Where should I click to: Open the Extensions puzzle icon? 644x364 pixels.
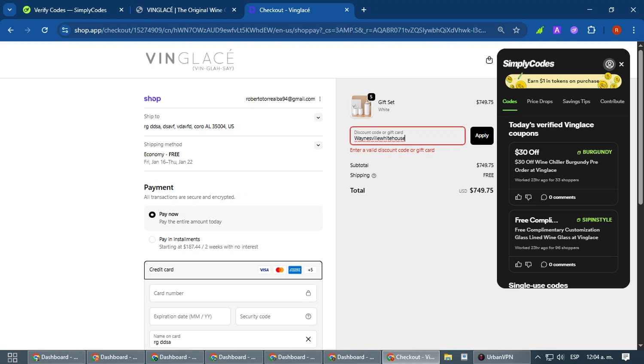[x=591, y=30]
